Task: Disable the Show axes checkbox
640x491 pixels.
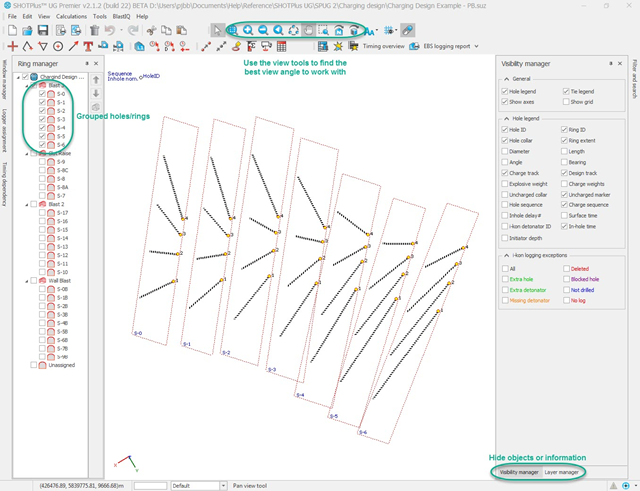Action: 504,102
